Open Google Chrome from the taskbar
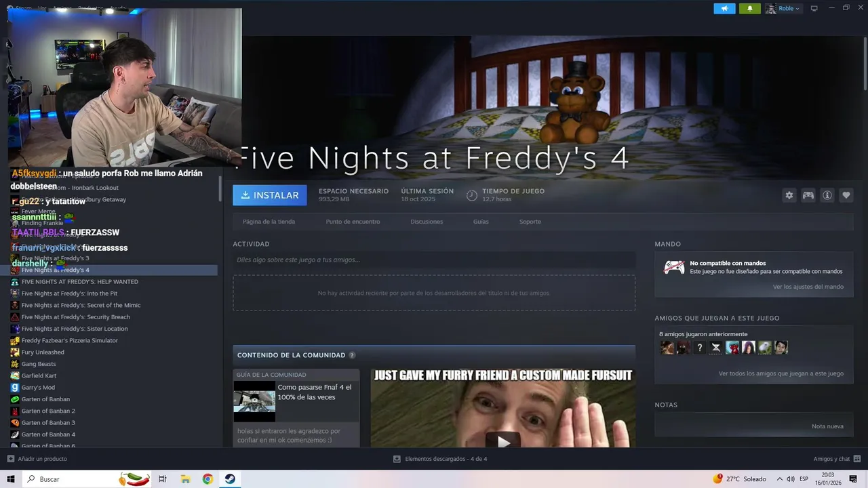This screenshot has height=488, width=868. pyautogui.click(x=208, y=479)
